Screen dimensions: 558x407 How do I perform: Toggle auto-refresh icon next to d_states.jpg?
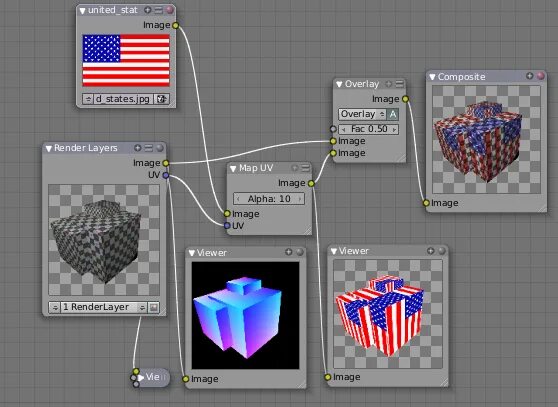161,99
